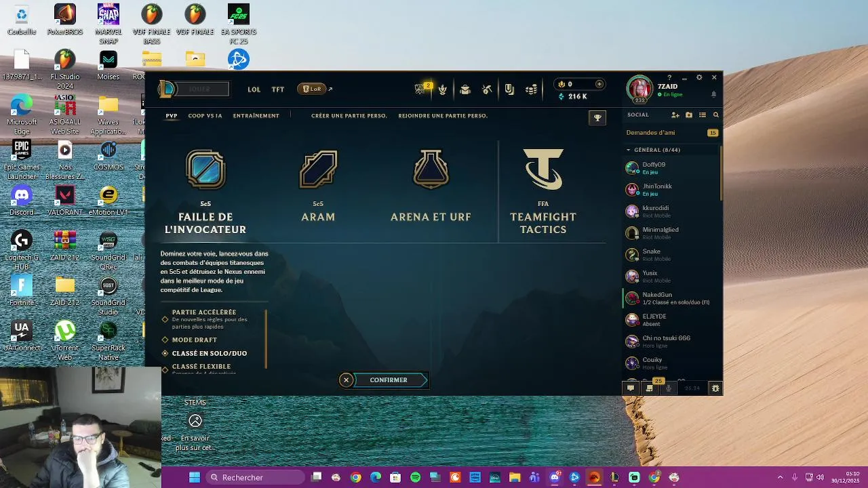Cancel with the X next to Confirmer
The height and width of the screenshot is (488, 868).
(x=346, y=380)
